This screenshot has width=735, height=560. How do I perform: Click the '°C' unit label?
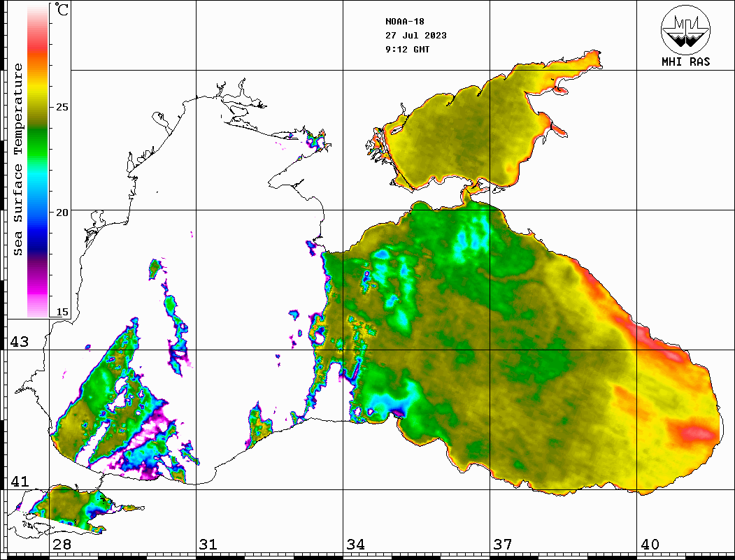61,9
